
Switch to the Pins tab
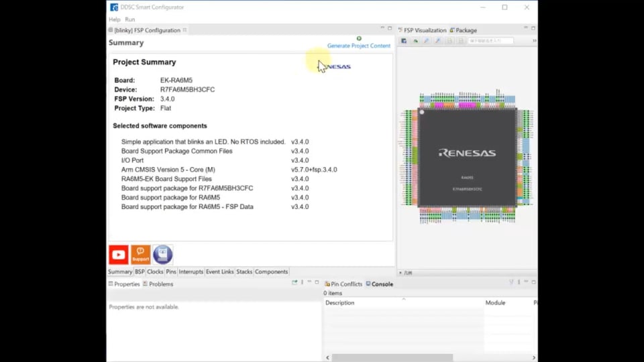point(171,271)
